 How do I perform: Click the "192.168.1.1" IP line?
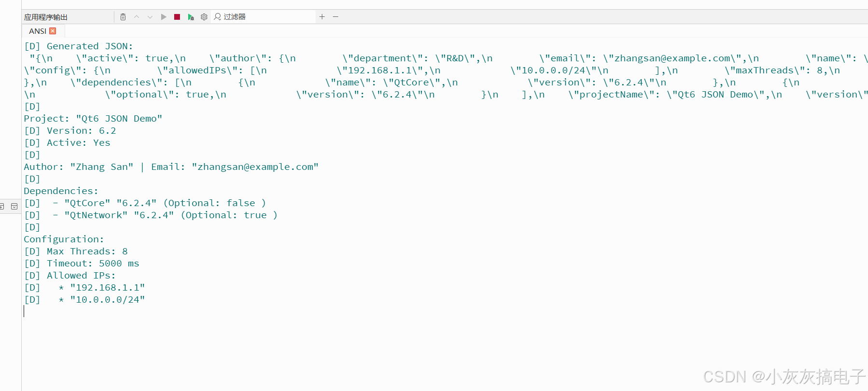tap(85, 288)
